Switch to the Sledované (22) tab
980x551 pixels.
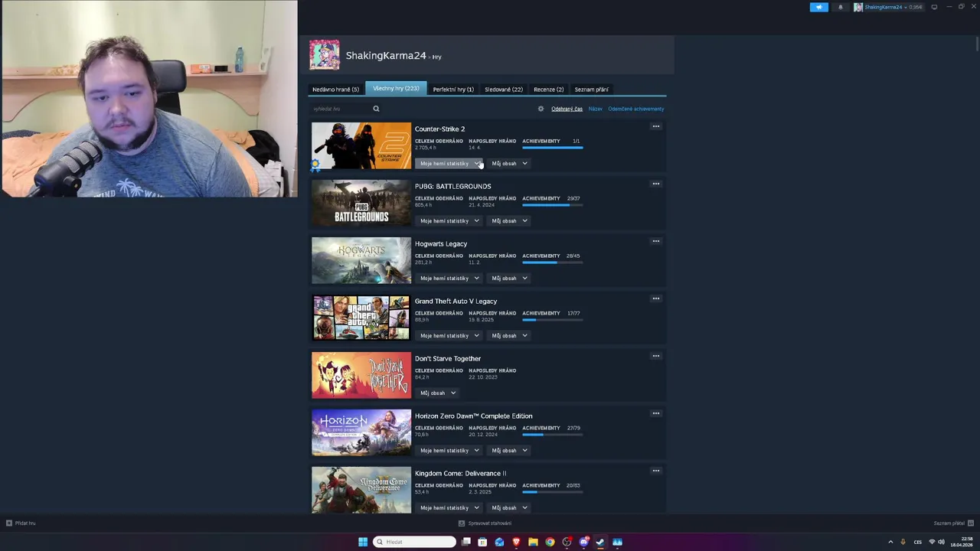point(504,90)
